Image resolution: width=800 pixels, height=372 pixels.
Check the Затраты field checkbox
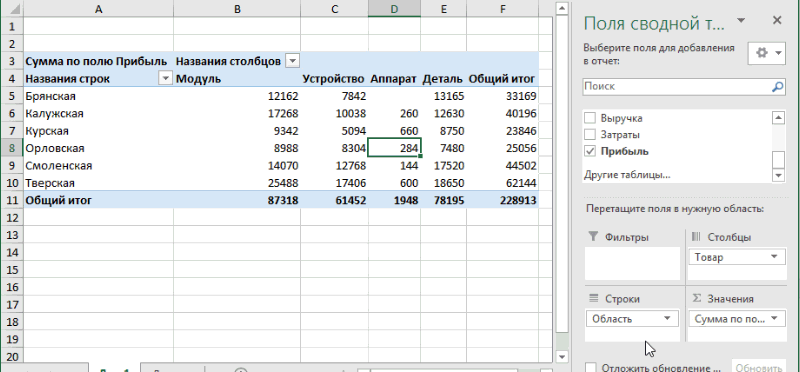coord(590,135)
